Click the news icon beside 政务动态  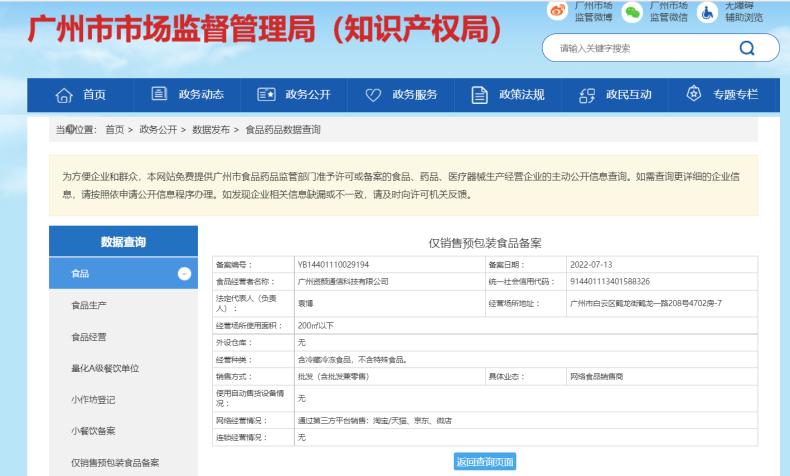pos(159,94)
